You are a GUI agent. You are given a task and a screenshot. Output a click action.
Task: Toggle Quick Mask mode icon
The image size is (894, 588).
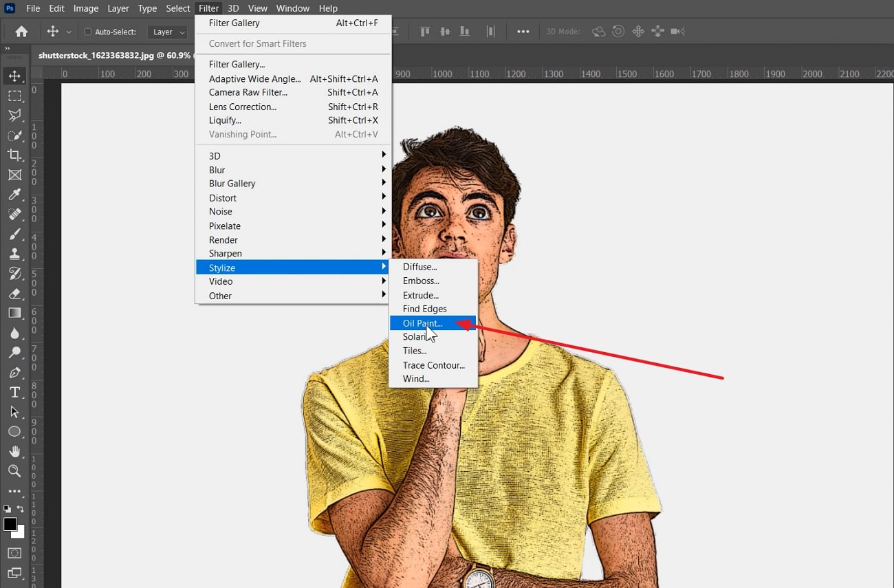coord(14,553)
